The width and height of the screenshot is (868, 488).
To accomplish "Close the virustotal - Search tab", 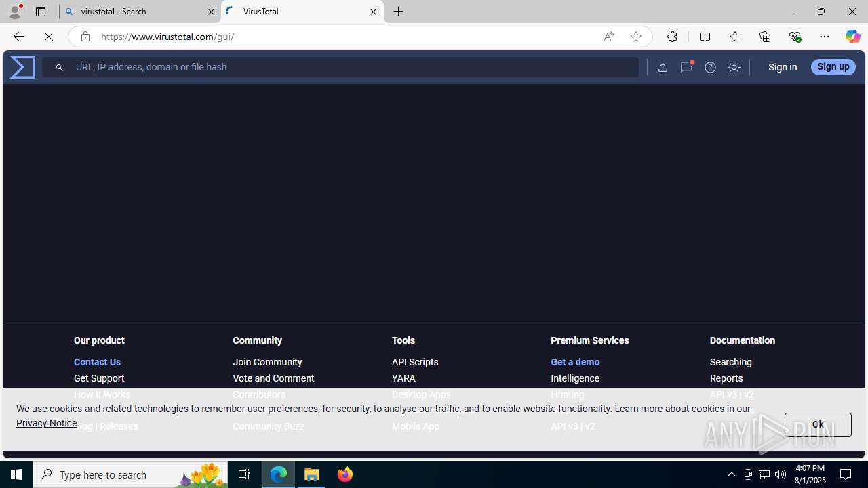I will click(x=211, y=12).
